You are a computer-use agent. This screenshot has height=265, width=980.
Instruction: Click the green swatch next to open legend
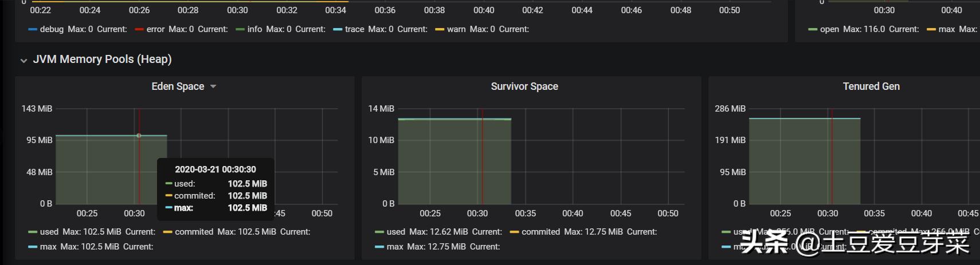pyautogui.click(x=813, y=29)
